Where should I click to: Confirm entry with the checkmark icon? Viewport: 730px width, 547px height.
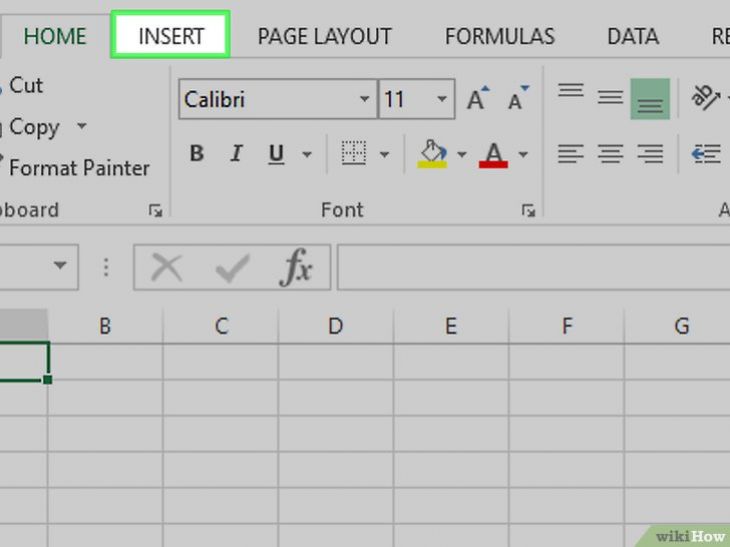(232, 268)
